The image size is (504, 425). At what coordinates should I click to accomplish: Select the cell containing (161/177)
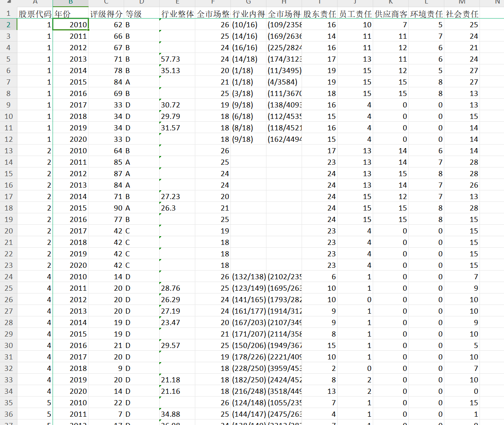click(248, 311)
